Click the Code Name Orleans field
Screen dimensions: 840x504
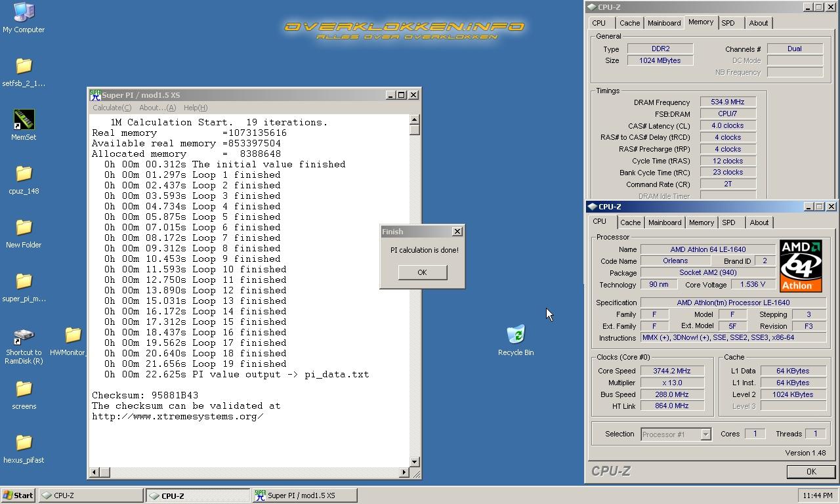pos(675,261)
